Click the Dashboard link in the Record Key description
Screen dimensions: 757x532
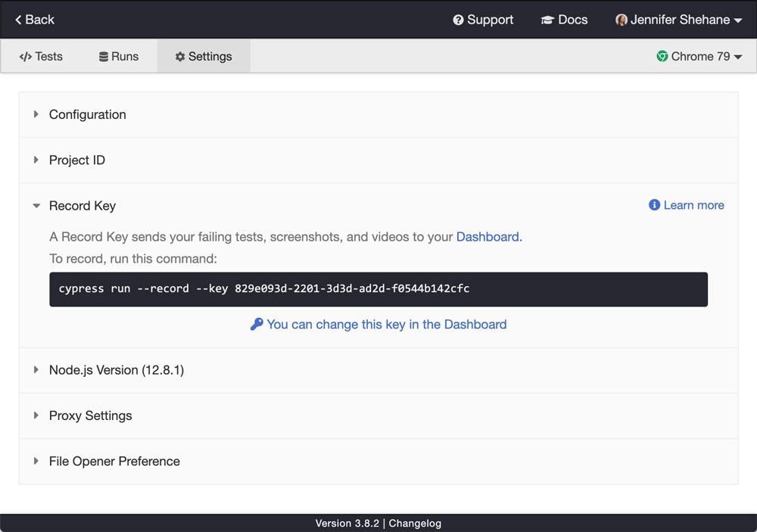coord(488,236)
